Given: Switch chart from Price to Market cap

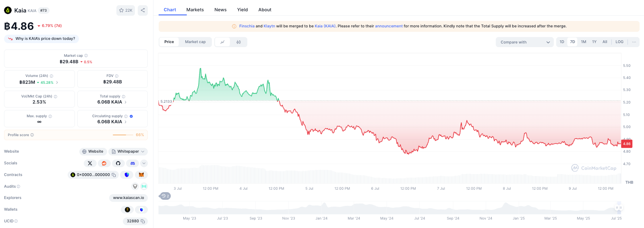Looking at the screenshot, I should tap(195, 42).
